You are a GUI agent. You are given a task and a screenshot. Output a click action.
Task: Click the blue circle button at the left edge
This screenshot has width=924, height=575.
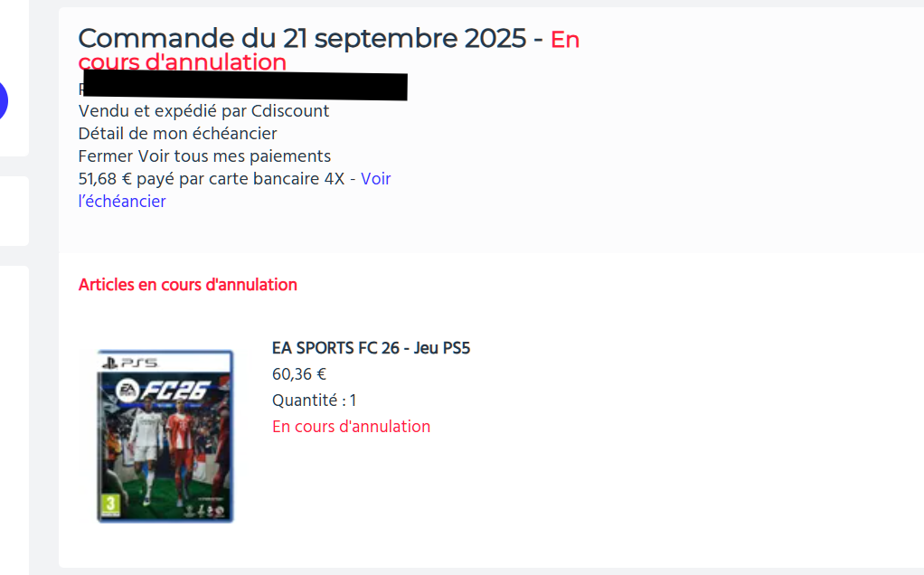3,100
